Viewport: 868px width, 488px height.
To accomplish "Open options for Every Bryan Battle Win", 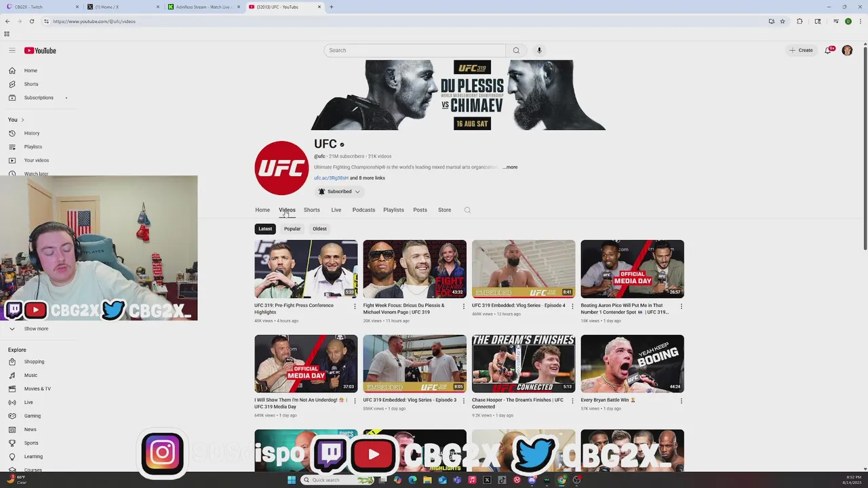I will 681,401.
